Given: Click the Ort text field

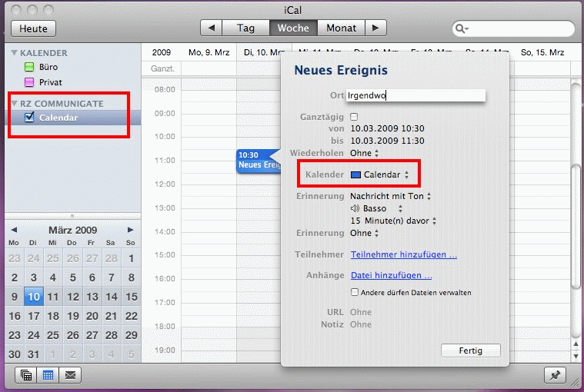Looking at the screenshot, I should coord(415,95).
